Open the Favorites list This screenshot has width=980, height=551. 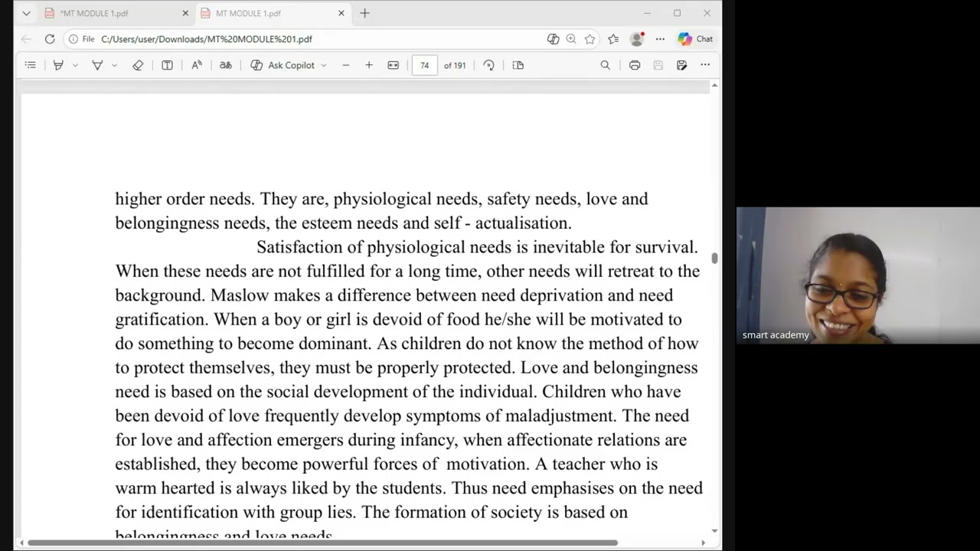(x=613, y=39)
